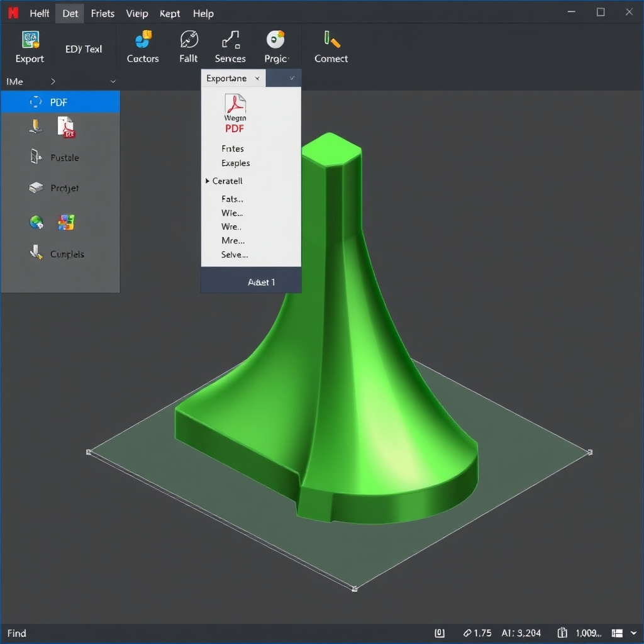Open the Help menu
This screenshot has width=644, height=644.
[203, 14]
